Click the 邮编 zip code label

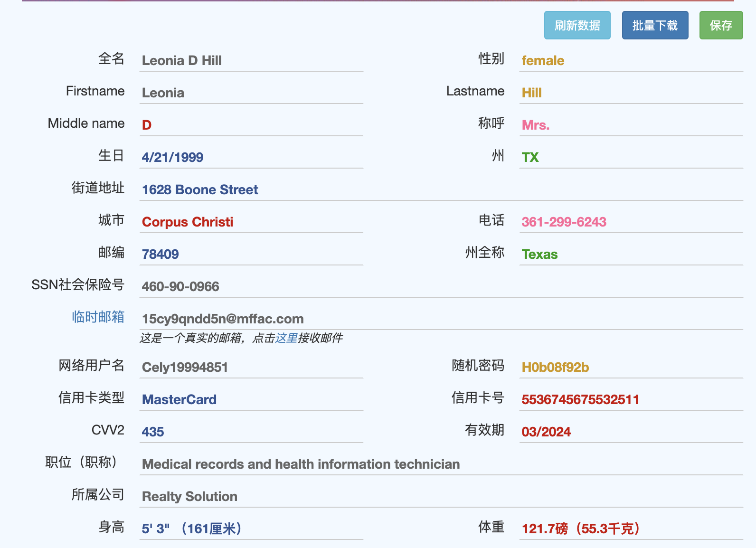click(x=111, y=252)
